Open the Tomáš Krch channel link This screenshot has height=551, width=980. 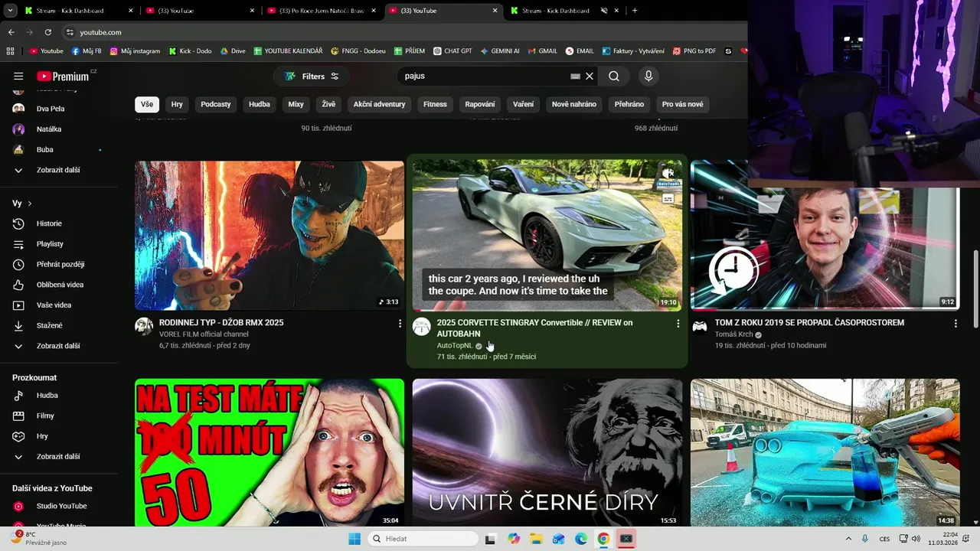click(734, 334)
